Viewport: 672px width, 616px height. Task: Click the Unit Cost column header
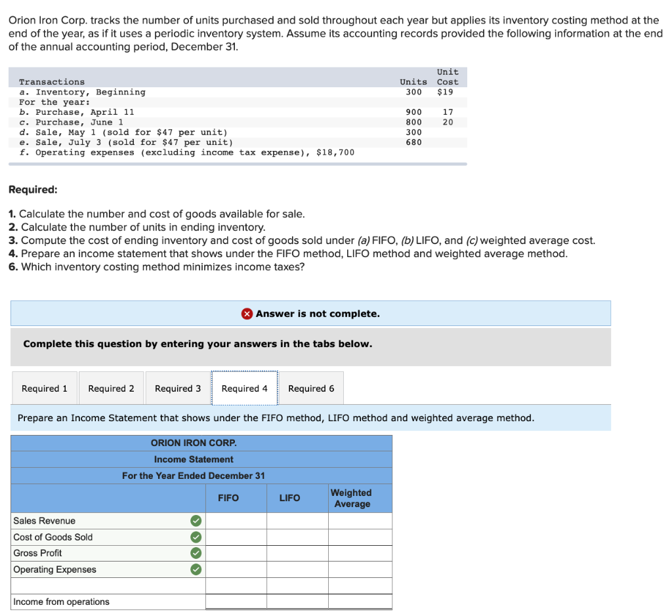click(x=448, y=77)
